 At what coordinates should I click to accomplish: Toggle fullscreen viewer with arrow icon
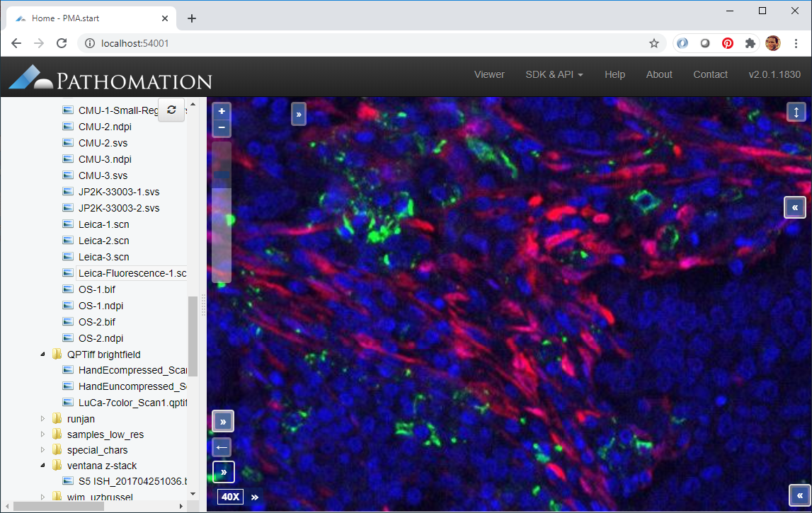796,113
